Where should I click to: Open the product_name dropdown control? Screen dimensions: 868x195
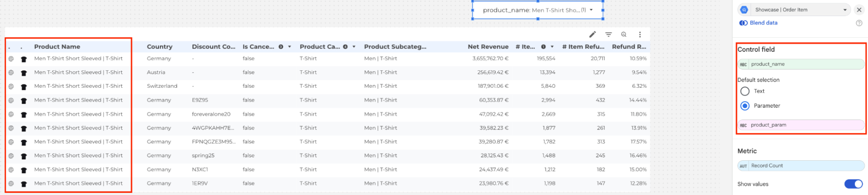[x=591, y=10]
